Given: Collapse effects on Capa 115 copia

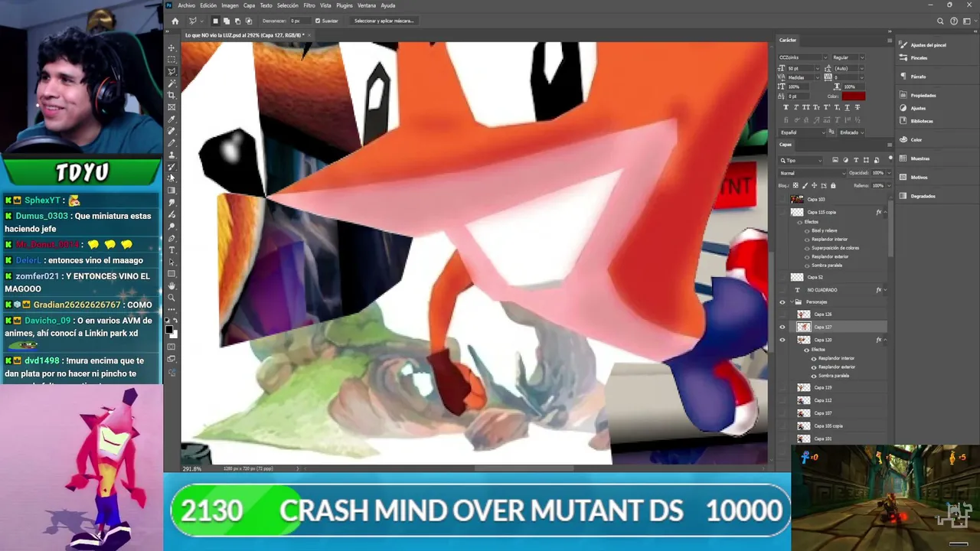Looking at the screenshot, I should point(885,212).
